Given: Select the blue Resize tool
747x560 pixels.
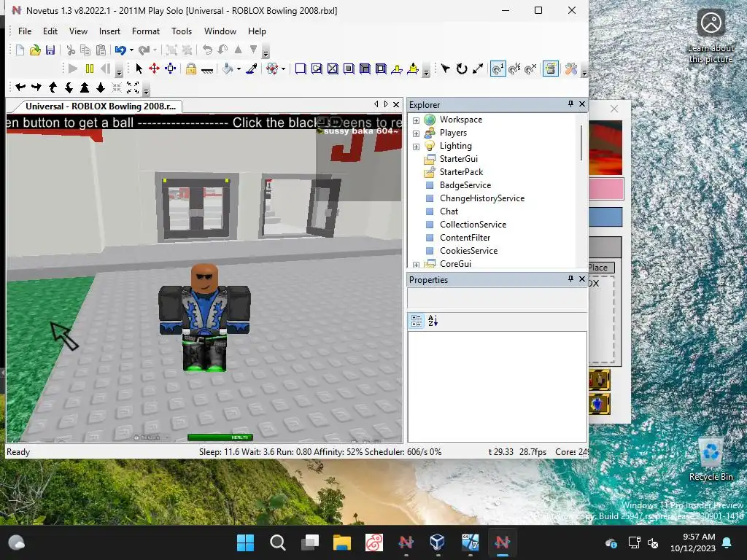Looking at the screenshot, I should click(x=170, y=69).
